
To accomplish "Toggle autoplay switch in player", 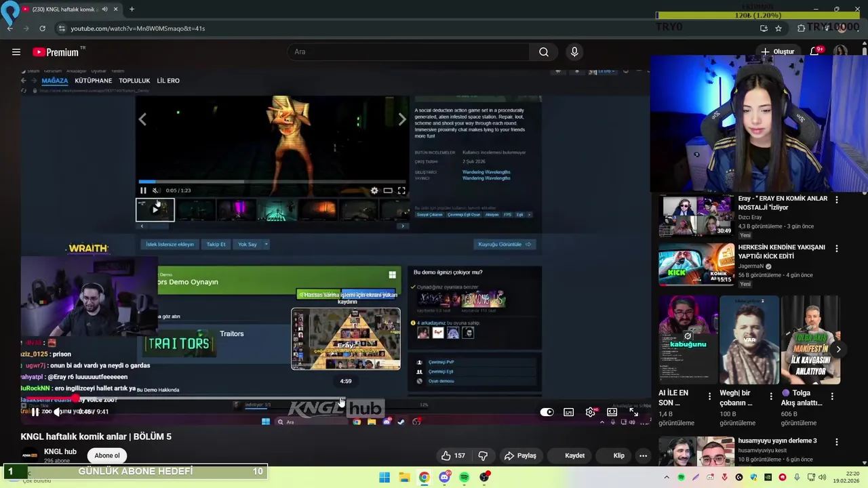I will coord(547,412).
